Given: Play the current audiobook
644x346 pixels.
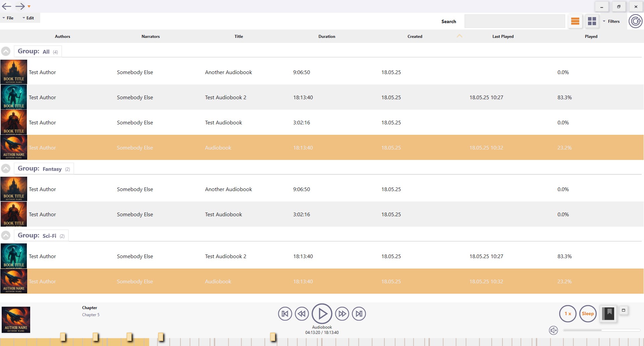Looking at the screenshot, I should click(x=322, y=313).
